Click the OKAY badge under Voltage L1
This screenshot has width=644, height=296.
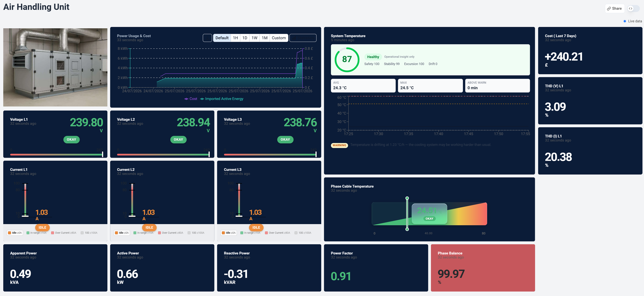[x=71, y=139]
